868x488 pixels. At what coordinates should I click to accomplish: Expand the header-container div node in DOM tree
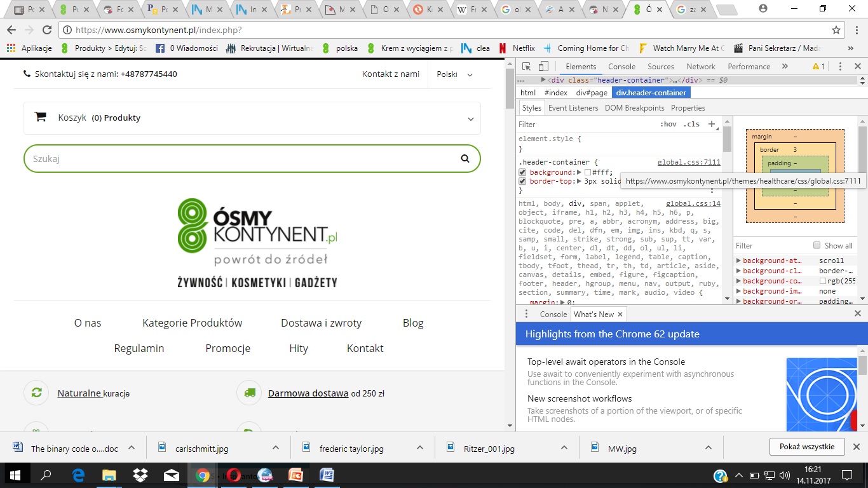click(543, 80)
